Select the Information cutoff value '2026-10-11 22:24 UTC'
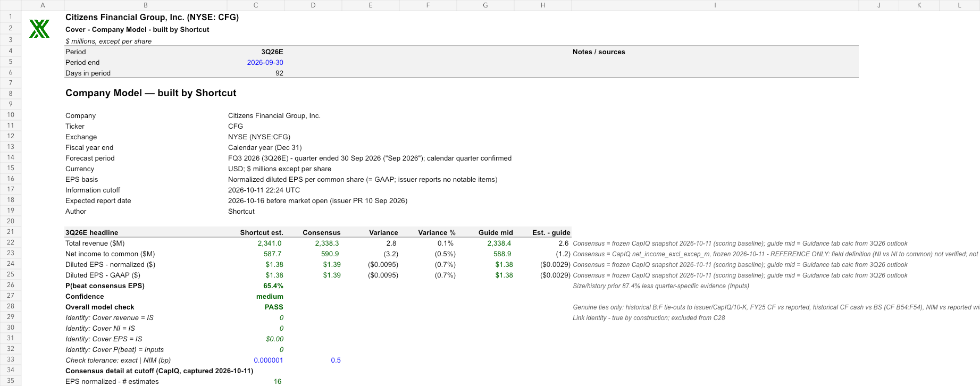The image size is (980, 386). (x=264, y=190)
